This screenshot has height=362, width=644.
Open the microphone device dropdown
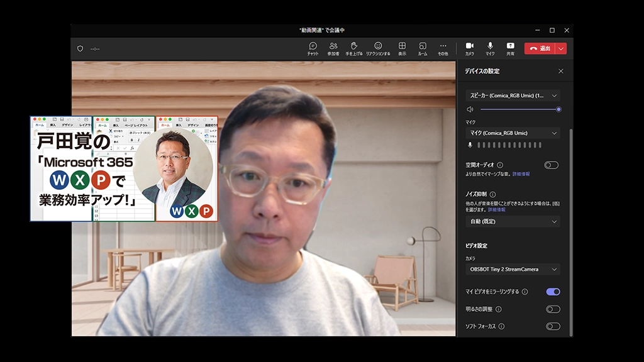(x=513, y=133)
